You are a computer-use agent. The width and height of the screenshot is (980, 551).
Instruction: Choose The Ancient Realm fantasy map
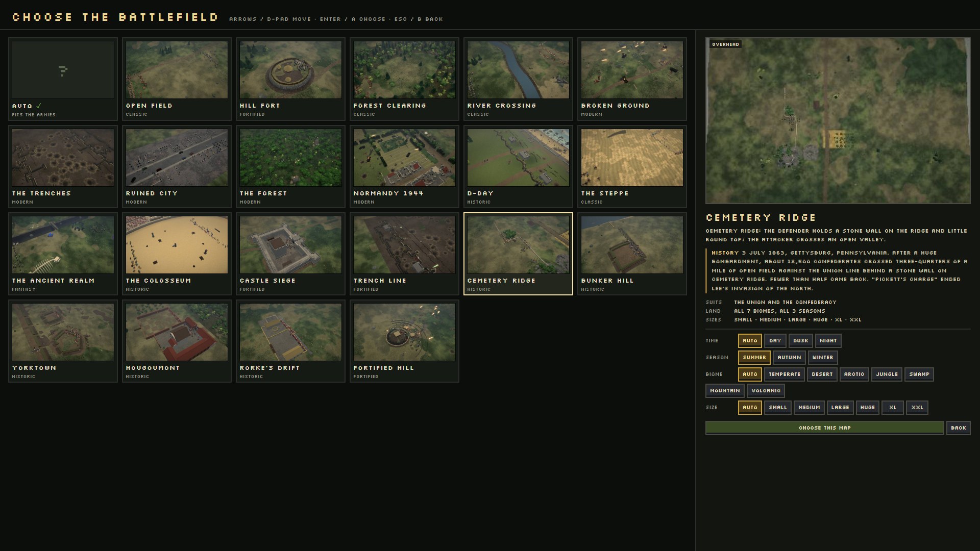[x=63, y=254]
